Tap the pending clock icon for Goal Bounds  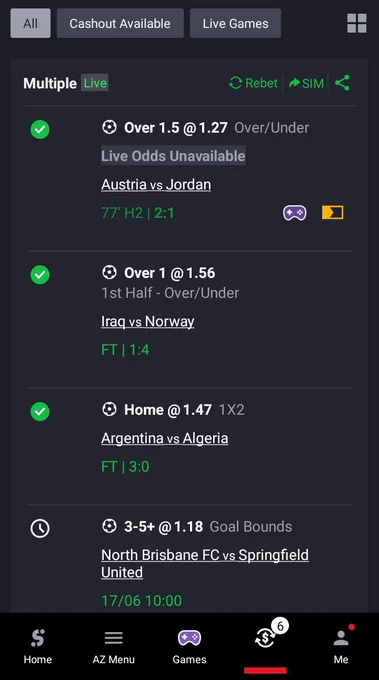click(40, 528)
